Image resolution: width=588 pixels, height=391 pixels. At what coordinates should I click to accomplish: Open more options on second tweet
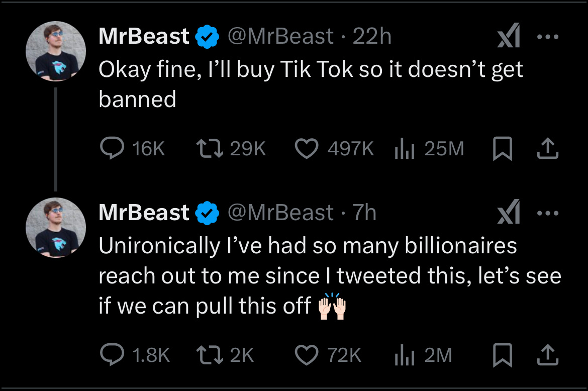(x=547, y=213)
